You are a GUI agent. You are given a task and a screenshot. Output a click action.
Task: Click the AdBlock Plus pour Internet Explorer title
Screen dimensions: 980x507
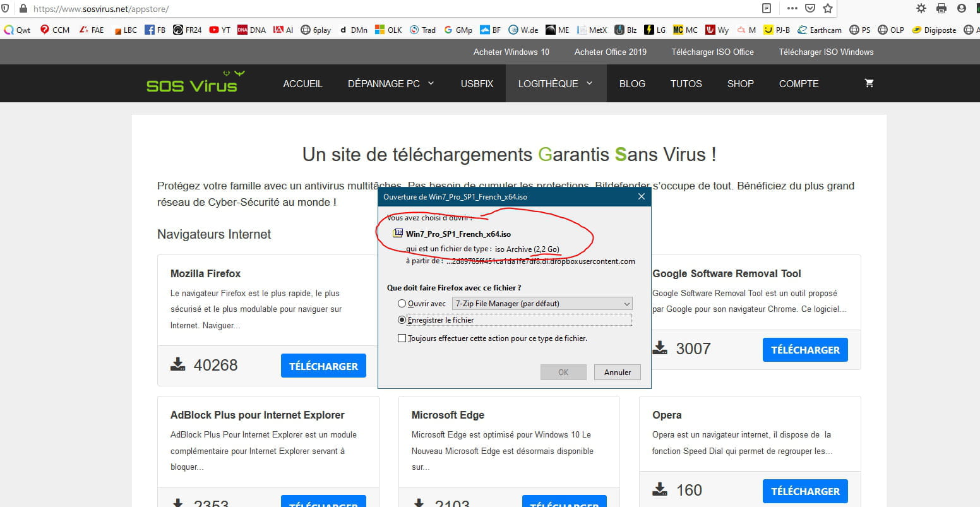click(x=258, y=415)
